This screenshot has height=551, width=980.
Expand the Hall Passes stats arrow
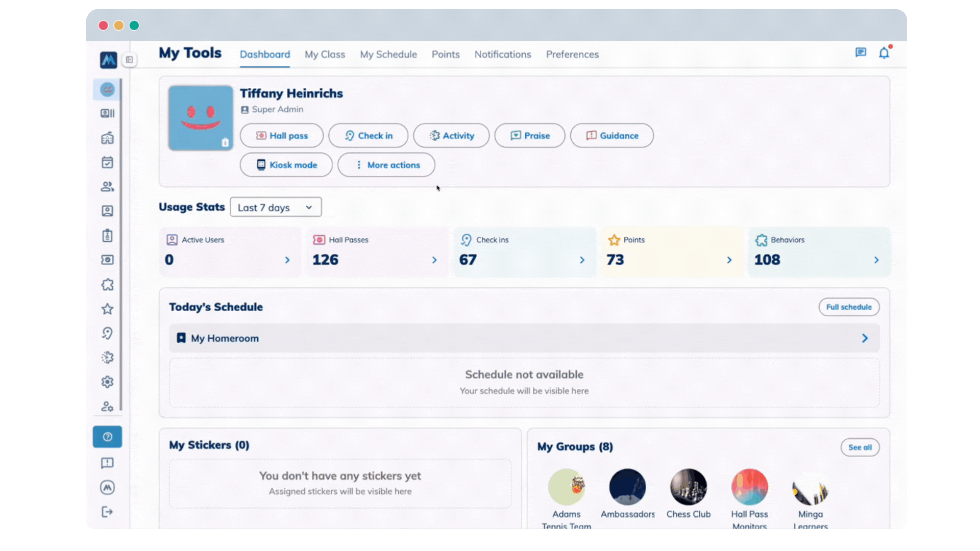434,260
